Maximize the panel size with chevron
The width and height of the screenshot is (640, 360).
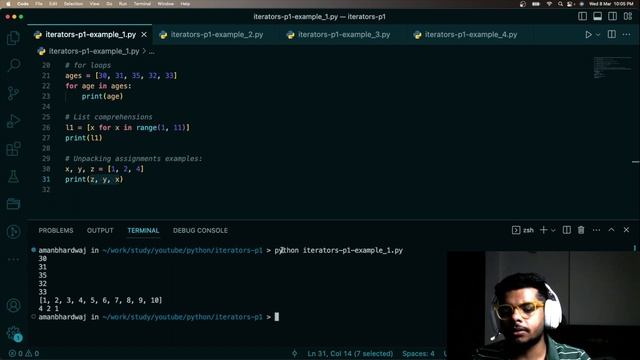(611, 230)
